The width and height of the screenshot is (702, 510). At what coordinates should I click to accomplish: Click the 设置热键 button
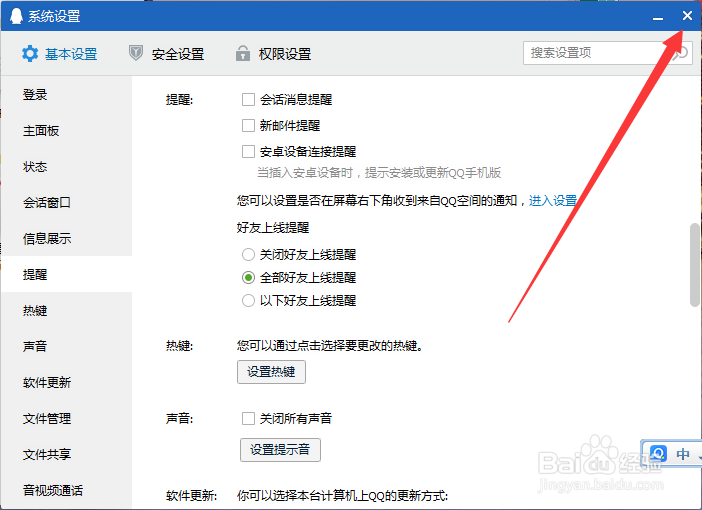point(271,372)
